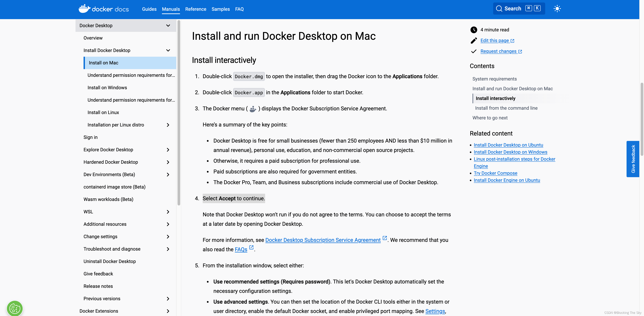The image size is (644, 316).
Task: Open Docker Desktop Subscription Service Agreement link
Action: [323, 240]
